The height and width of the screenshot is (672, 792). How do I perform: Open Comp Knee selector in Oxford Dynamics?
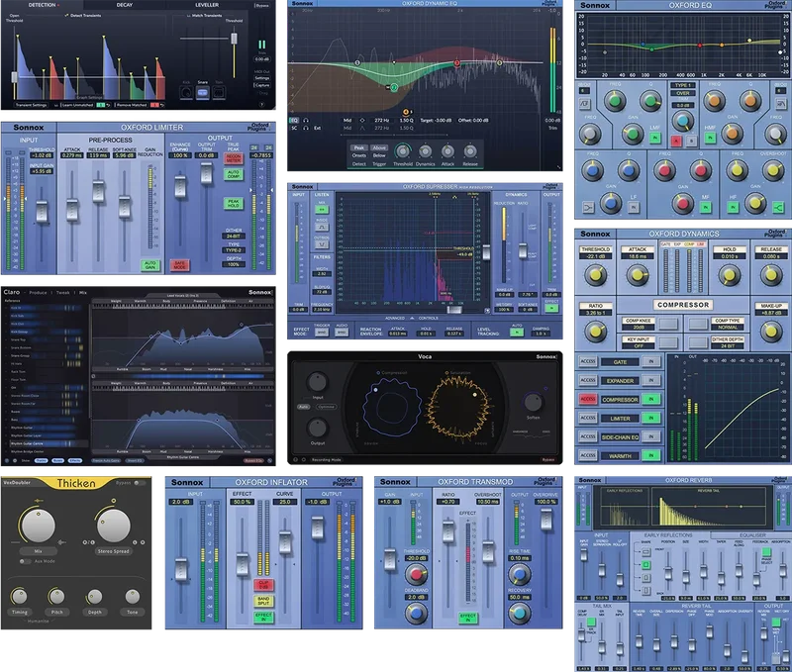[x=639, y=328]
